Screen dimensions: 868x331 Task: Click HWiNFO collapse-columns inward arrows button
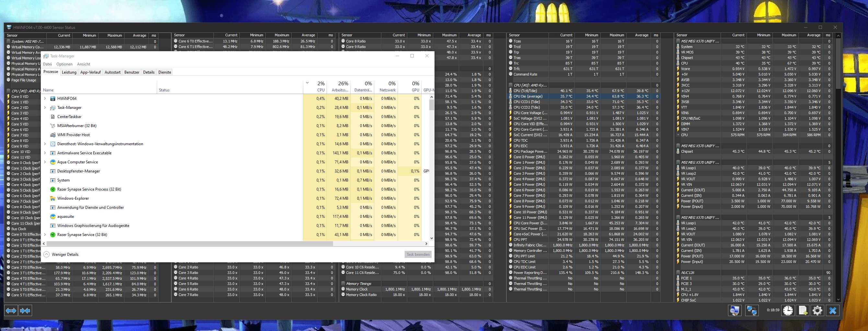[25, 311]
